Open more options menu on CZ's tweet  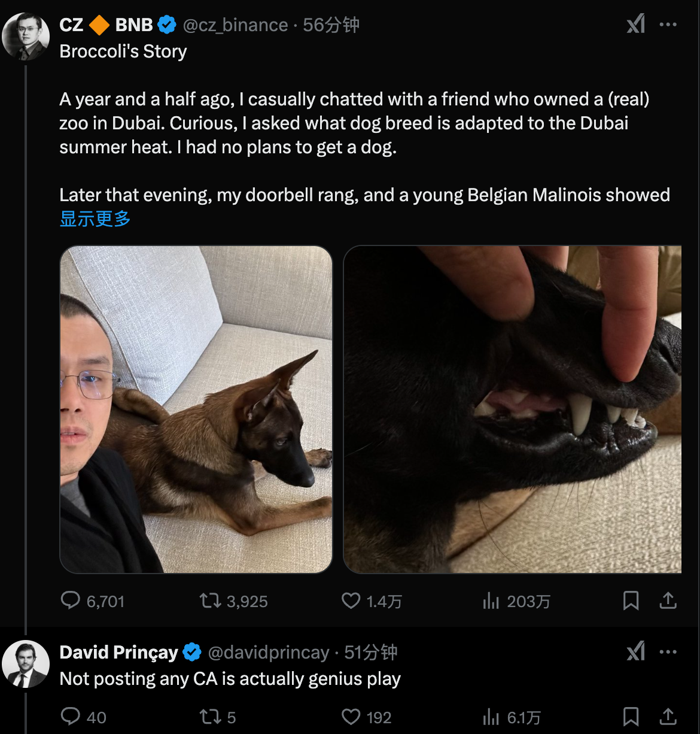(x=668, y=25)
